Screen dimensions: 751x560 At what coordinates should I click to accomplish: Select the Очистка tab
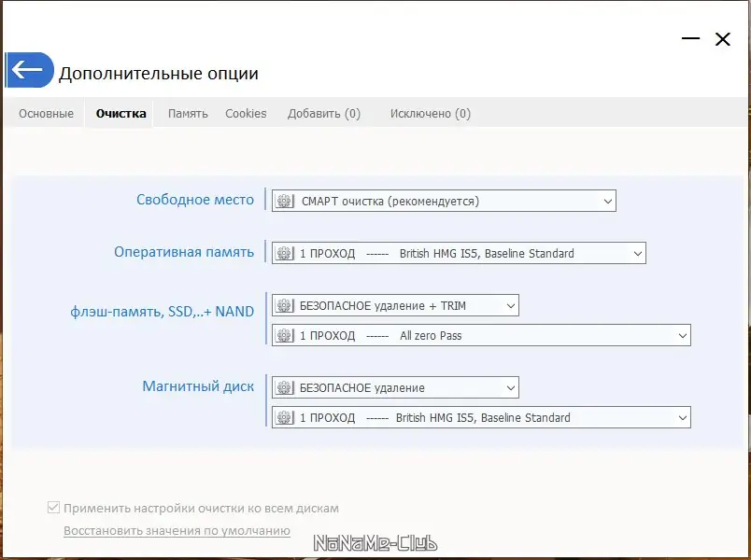120,114
